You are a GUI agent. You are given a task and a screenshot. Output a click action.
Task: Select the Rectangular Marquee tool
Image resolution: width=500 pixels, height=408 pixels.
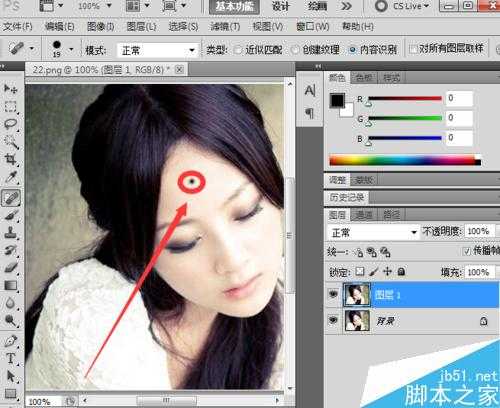[x=11, y=107]
